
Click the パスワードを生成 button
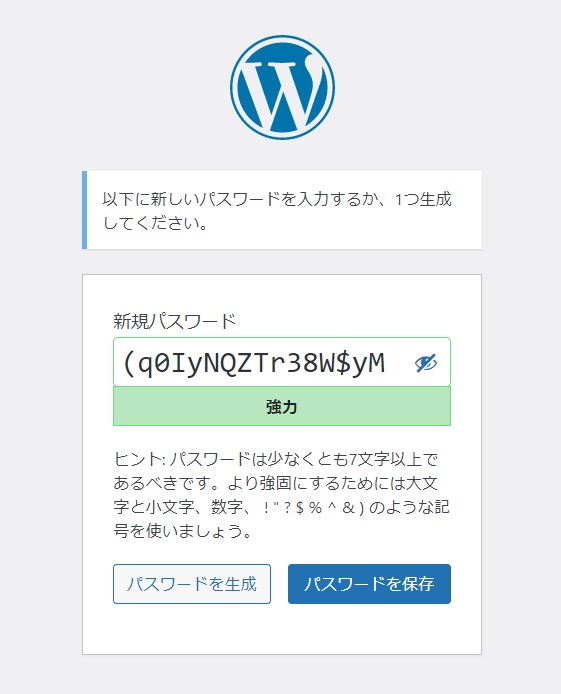tap(192, 584)
